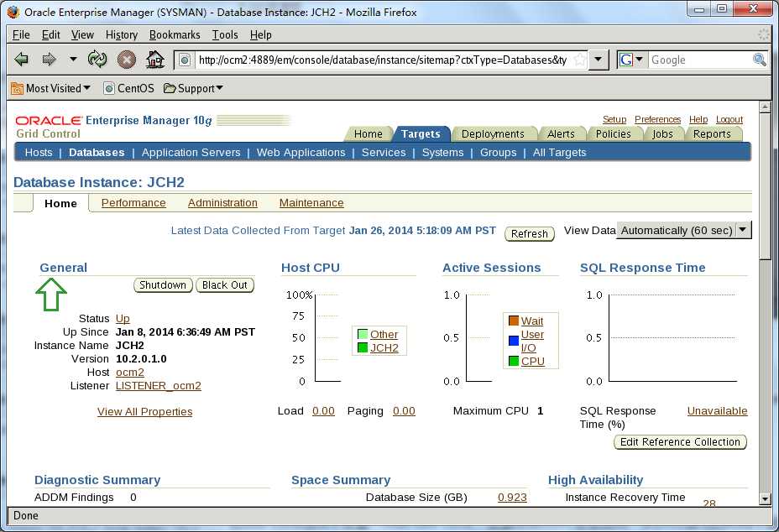779x532 pixels.
Task: Open the All Targets subtab
Action: pyautogui.click(x=559, y=153)
